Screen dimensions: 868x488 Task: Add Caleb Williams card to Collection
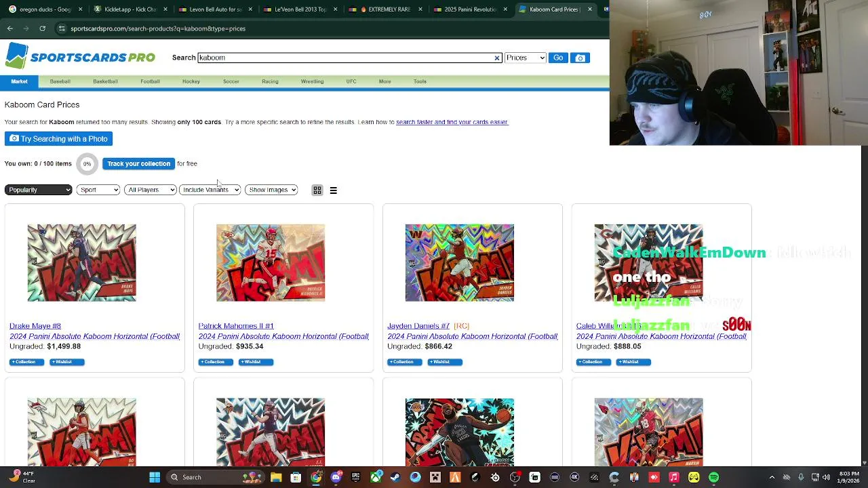pyautogui.click(x=593, y=362)
